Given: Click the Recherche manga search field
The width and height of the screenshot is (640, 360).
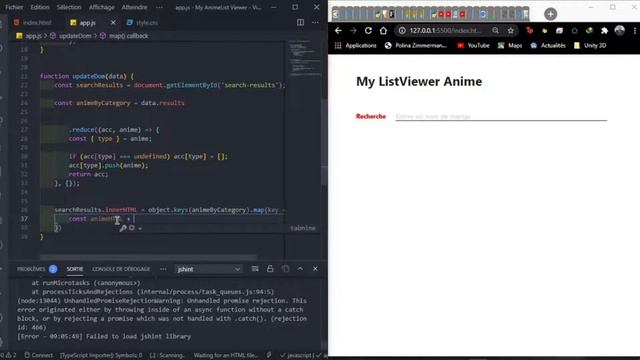Looking at the screenshot, I should (x=501, y=116).
